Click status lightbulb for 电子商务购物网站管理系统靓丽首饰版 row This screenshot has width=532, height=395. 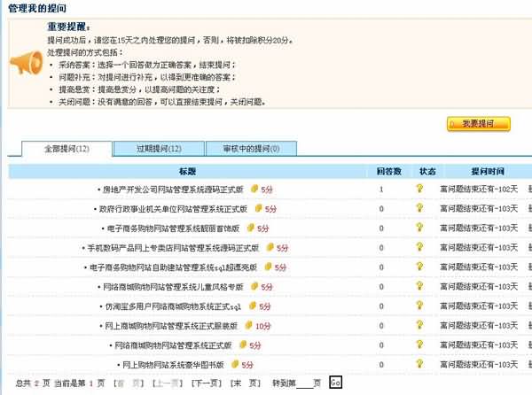419,228
